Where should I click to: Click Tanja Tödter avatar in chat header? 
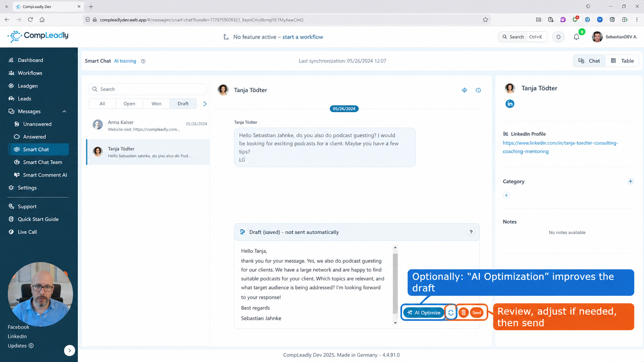pyautogui.click(x=223, y=90)
